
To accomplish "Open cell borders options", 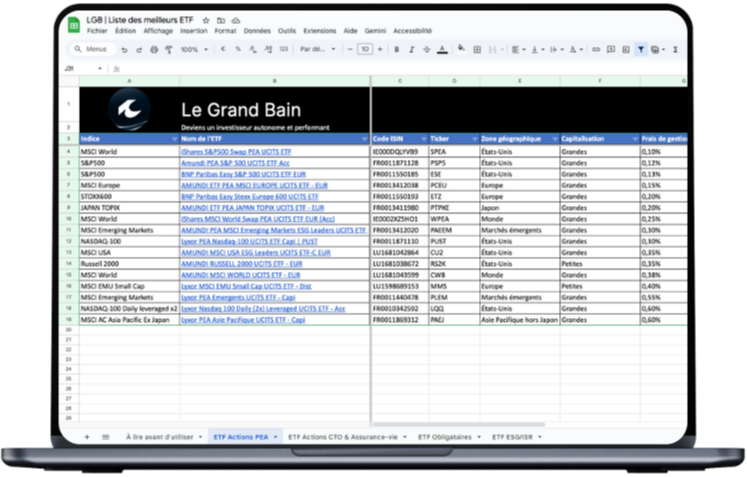I will [477, 49].
